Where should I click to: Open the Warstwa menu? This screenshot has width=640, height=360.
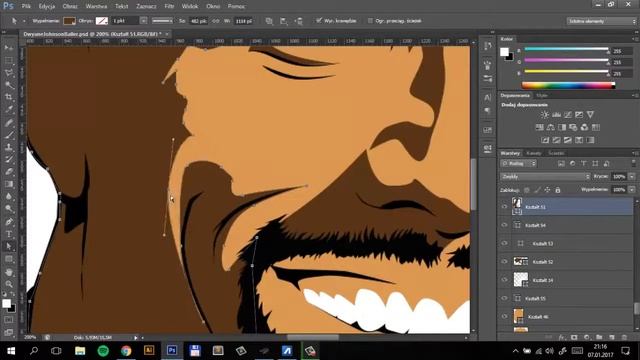click(x=96, y=7)
